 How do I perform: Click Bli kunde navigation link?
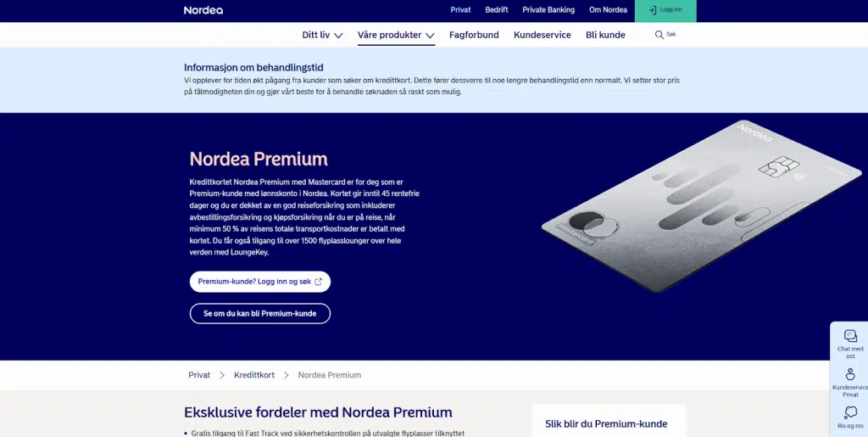click(605, 35)
